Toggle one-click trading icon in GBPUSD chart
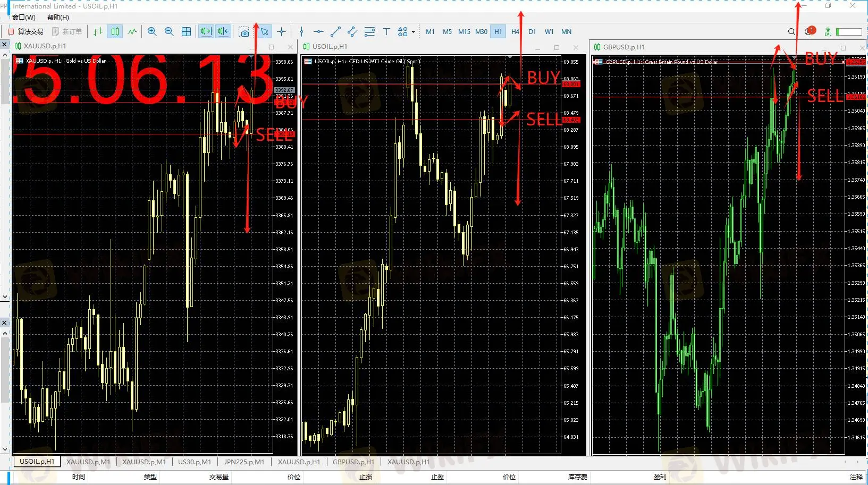This screenshot has width=868, height=485. (x=598, y=62)
